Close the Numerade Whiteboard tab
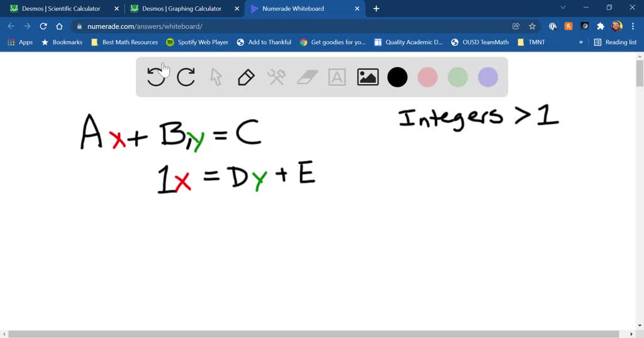This screenshot has width=644, height=338. click(x=357, y=9)
